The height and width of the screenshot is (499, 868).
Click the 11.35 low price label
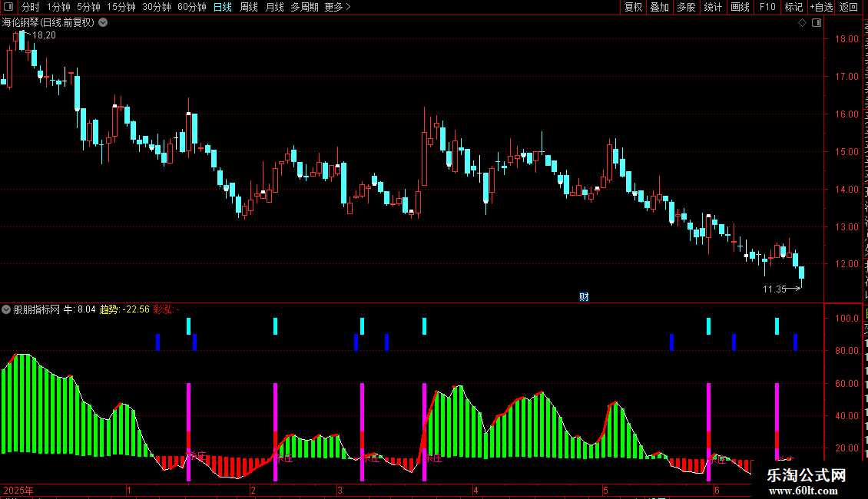click(x=774, y=289)
